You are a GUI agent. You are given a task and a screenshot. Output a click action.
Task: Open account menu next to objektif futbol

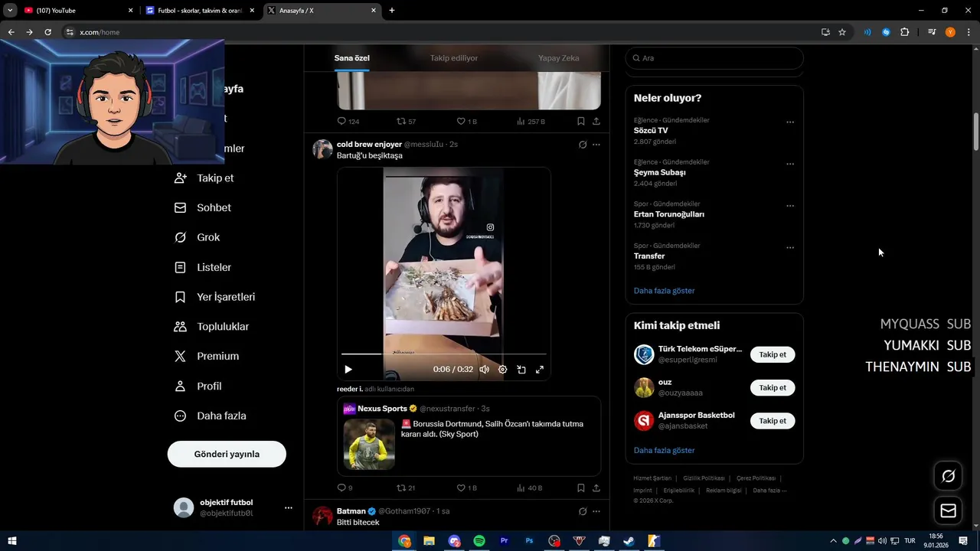(289, 507)
